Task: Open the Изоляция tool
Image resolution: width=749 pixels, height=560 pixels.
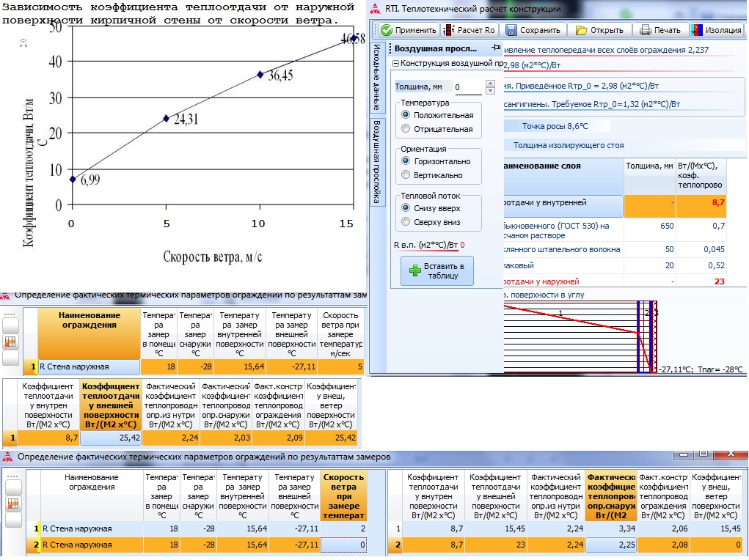Action: (717, 30)
